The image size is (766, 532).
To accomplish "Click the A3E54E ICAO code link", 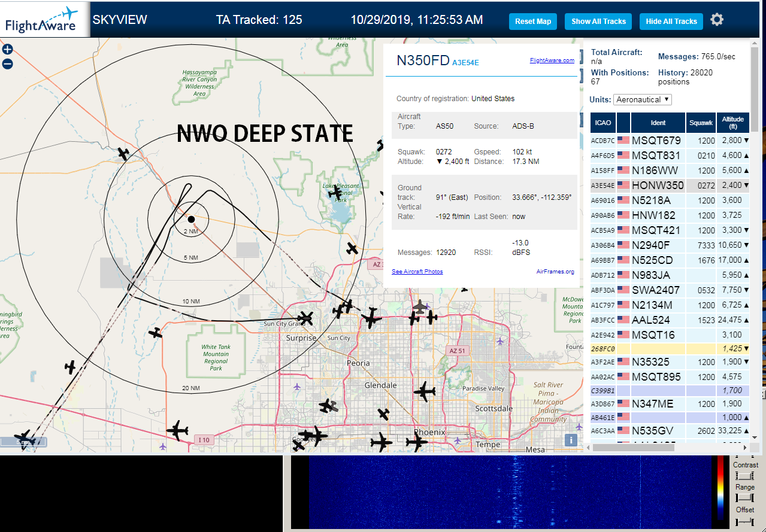I will [465, 62].
